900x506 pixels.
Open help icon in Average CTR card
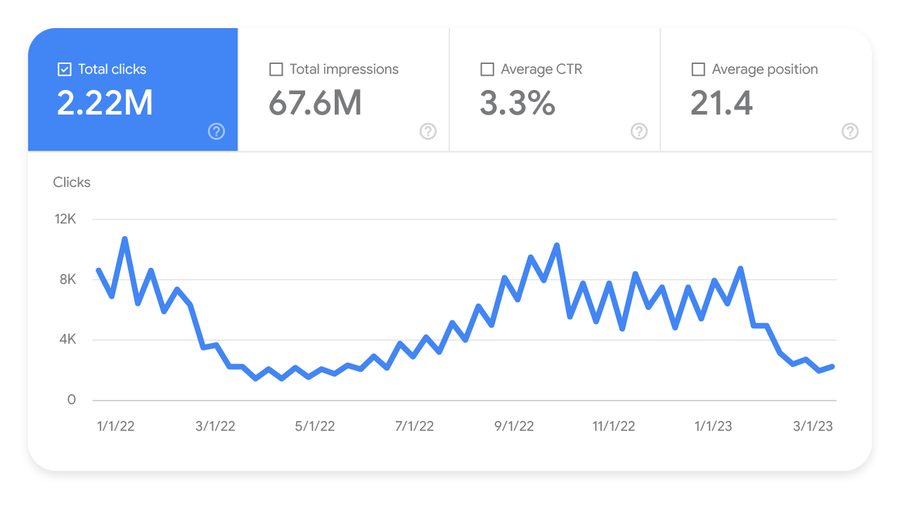point(639,131)
